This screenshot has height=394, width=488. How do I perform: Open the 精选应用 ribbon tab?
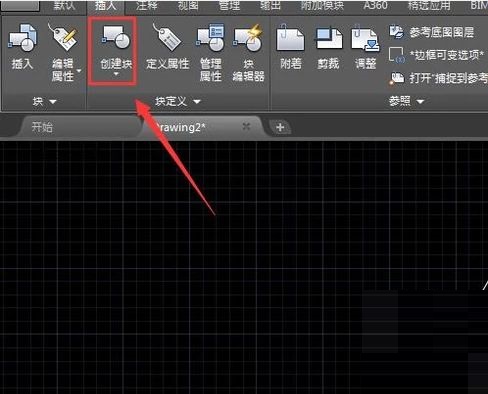pyautogui.click(x=429, y=5)
